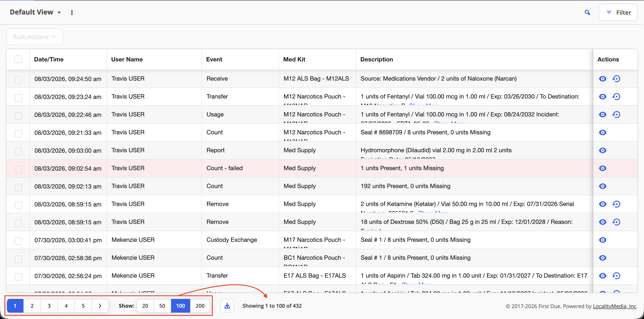Screen dimensions: 644x319
Task: Revert the Ketamine Remove event
Action: (616, 204)
